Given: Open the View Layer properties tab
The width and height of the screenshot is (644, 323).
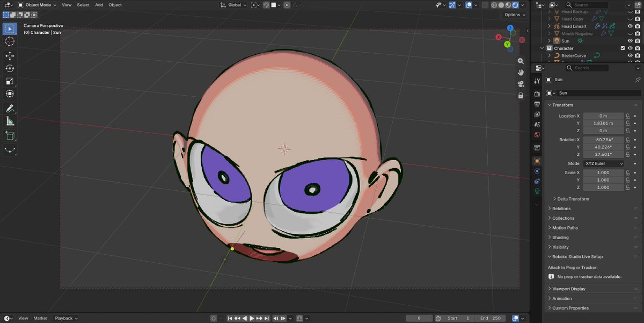Looking at the screenshot, I should pos(537,114).
